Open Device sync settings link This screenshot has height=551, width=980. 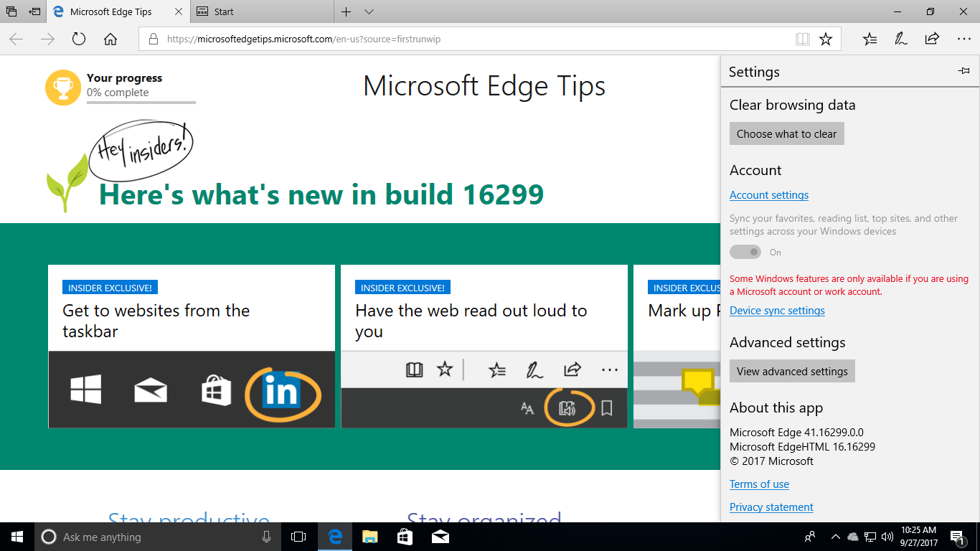[777, 311]
